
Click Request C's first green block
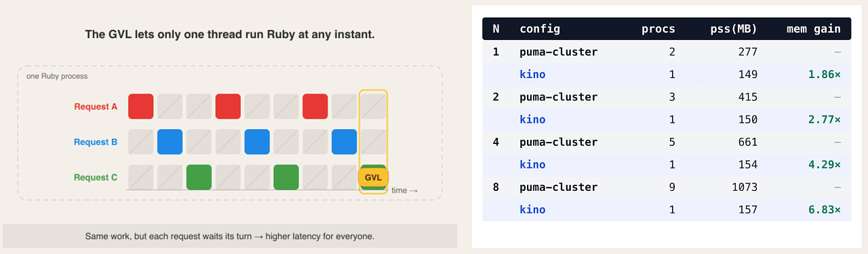199,177
